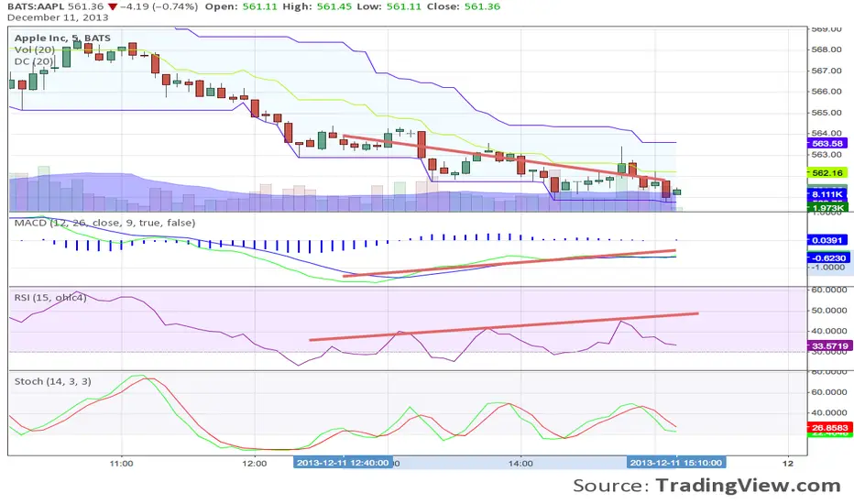Click the 2013-12-11 12:40:00 time marker
This screenshot has height=504, width=854.
[343, 463]
